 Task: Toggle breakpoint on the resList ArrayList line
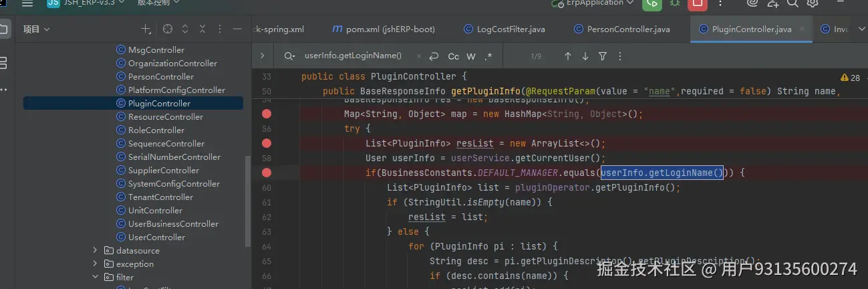(x=267, y=143)
